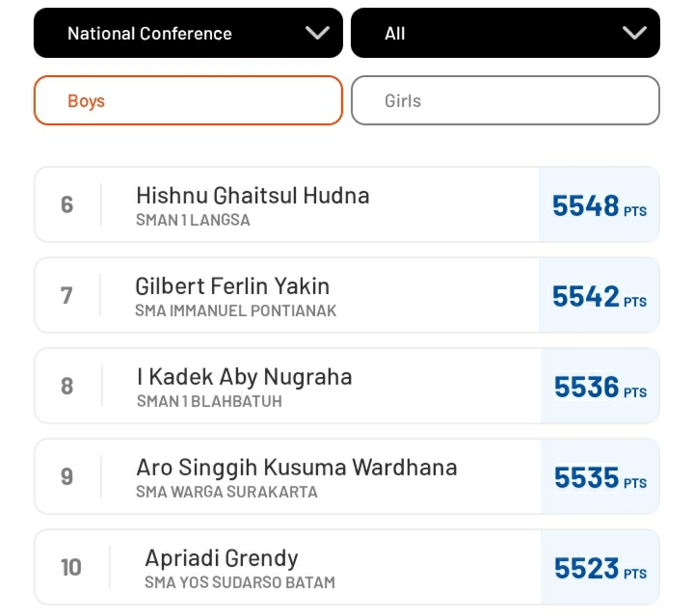Click rank number 10
The height and width of the screenshot is (616, 694).
(70, 568)
